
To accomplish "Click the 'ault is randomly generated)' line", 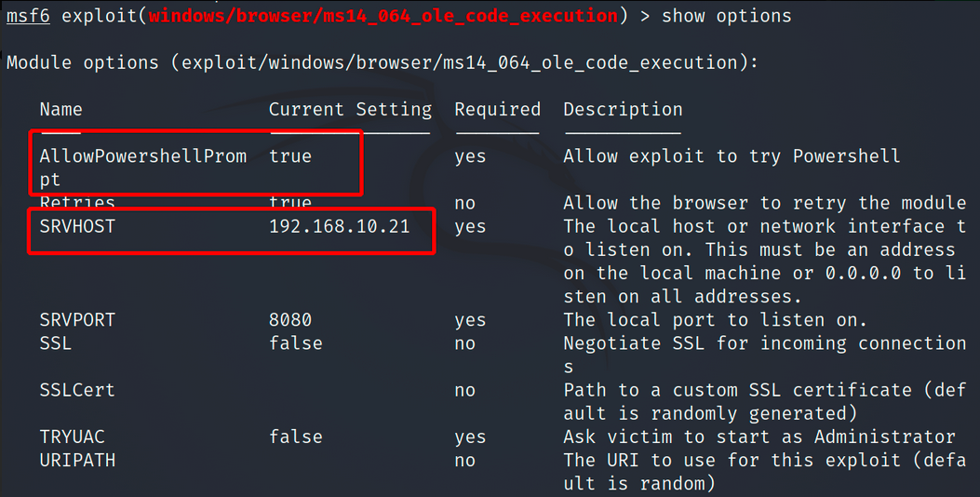I will click(710, 414).
